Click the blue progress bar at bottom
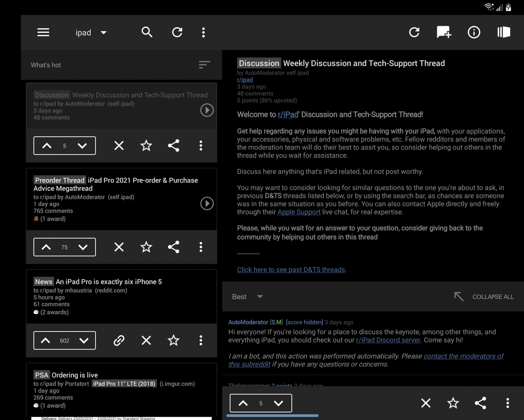 tap(272, 416)
